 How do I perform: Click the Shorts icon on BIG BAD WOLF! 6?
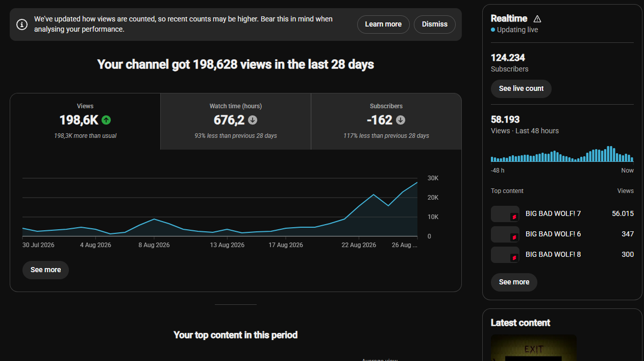(514, 237)
